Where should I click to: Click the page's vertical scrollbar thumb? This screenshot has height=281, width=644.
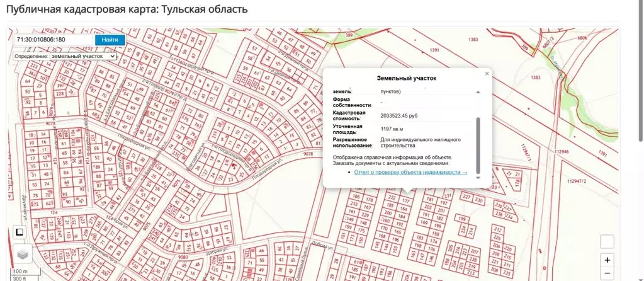click(640, 70)
